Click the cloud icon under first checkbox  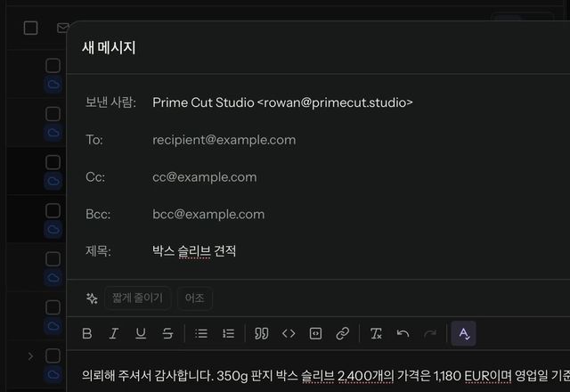(x=53, y=85)
